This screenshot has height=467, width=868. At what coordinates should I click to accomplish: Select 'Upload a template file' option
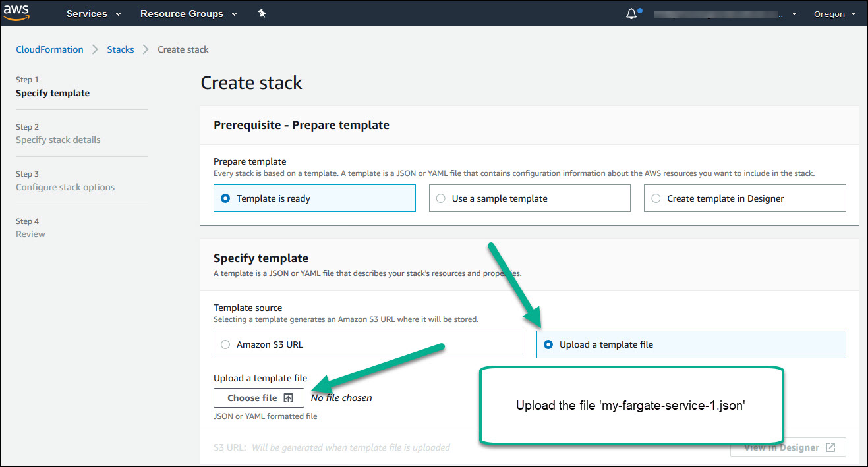[691, 344]
